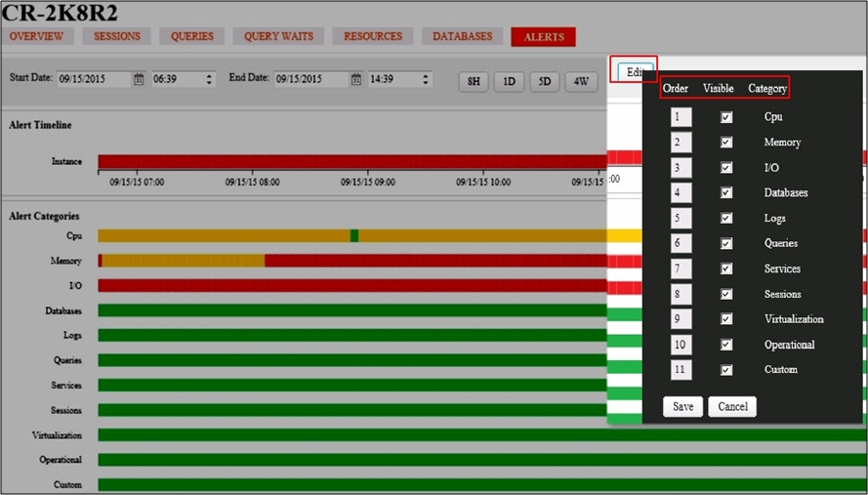
Task: Edit order number for I/O
Action: coord(681,167)
